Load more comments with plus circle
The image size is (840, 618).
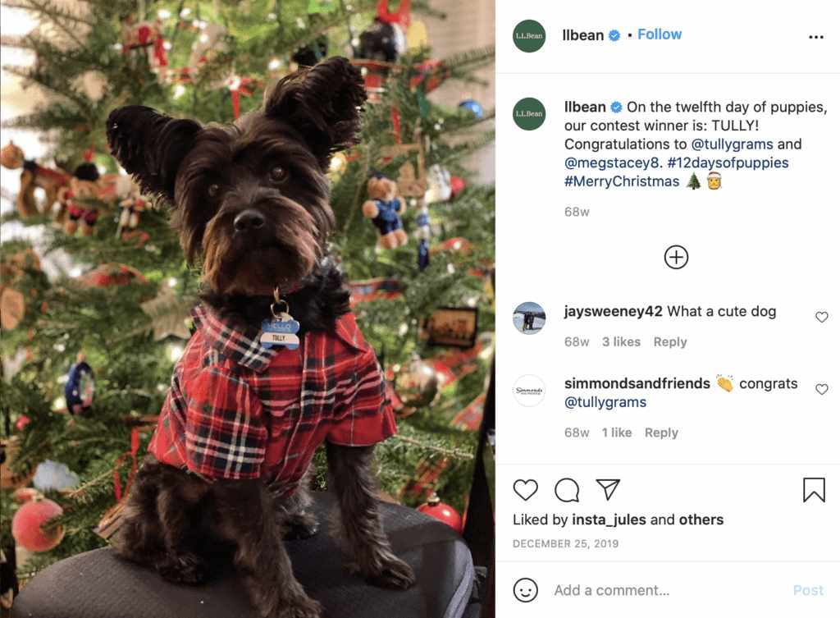(676, 257)
